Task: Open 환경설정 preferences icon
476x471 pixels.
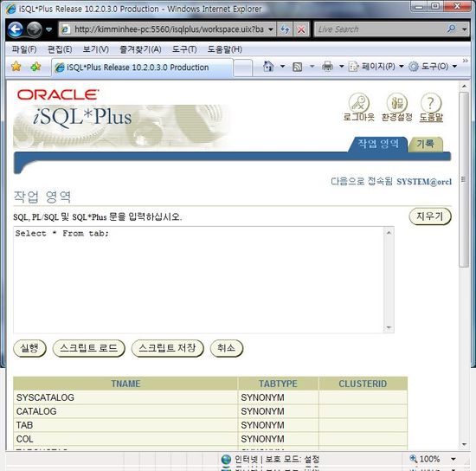Action: [x=396, y=103]
